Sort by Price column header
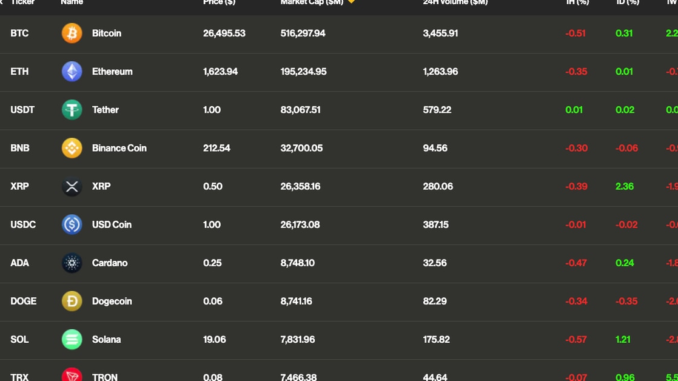Screen dimensions: 678x381 (x=219, y=2)
